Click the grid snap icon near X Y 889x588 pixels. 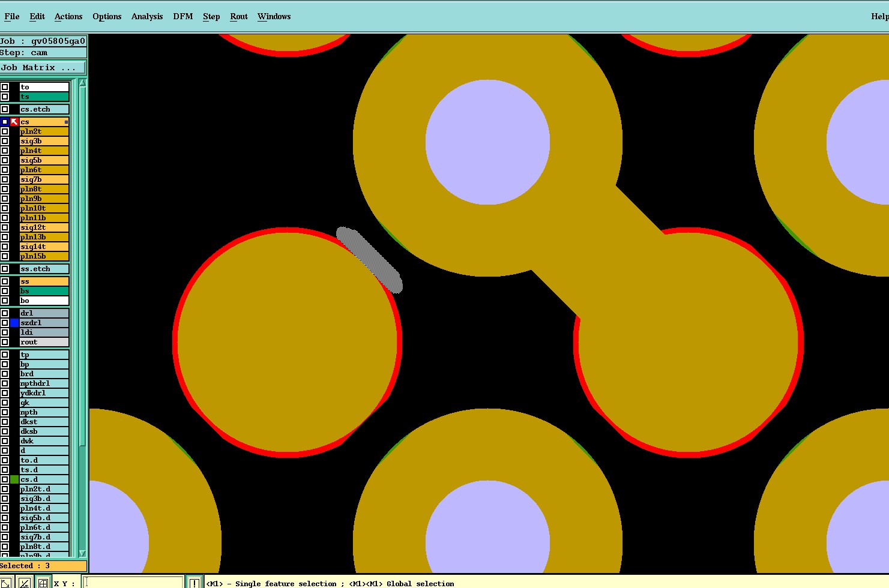43,583
